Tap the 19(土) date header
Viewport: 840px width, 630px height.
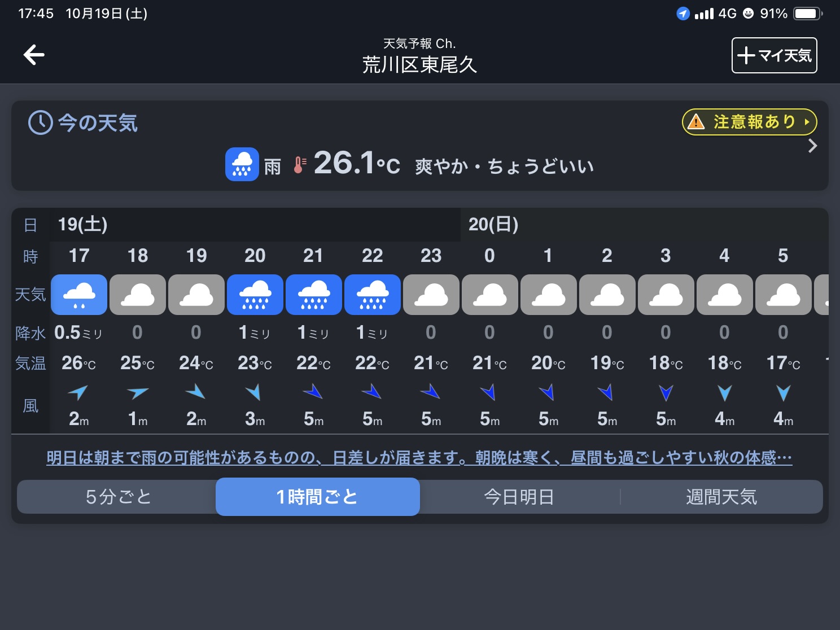83,225
